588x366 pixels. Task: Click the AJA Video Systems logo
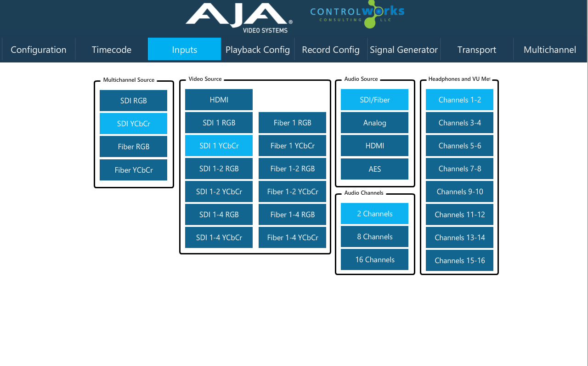click(x=239, y=18)
